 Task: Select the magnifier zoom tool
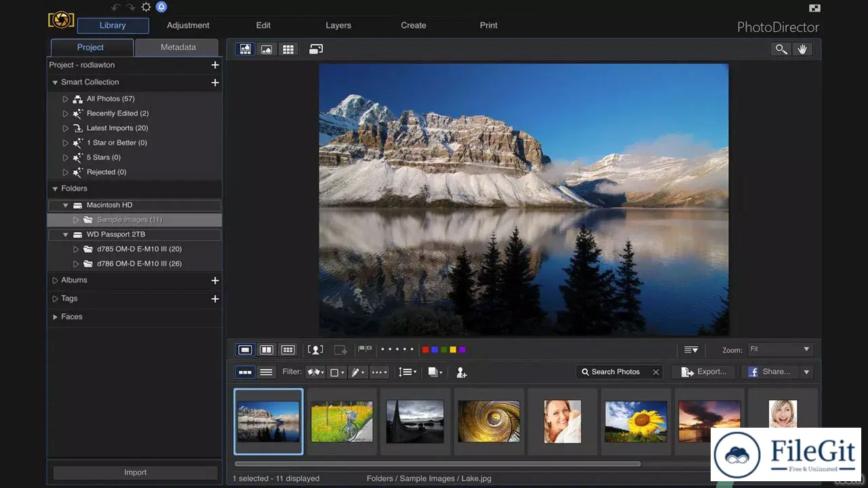coord(781,49)
